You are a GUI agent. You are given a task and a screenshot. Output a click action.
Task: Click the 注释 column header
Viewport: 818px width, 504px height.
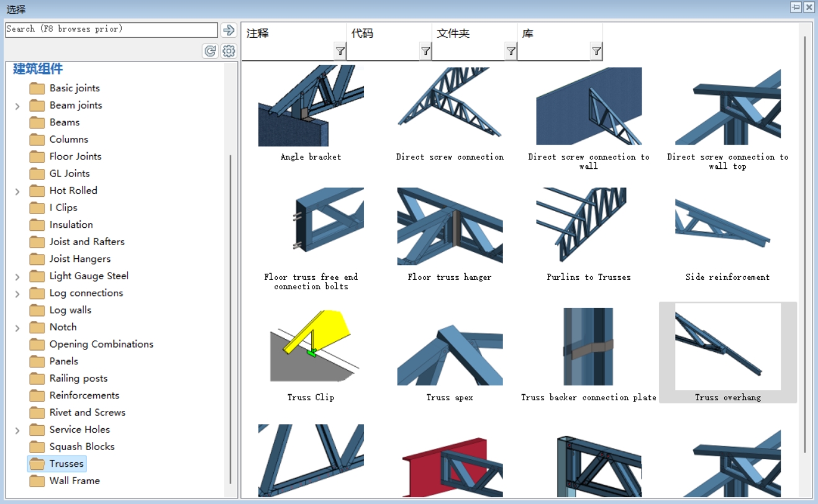pyautogui.click(x=258, y=34)
